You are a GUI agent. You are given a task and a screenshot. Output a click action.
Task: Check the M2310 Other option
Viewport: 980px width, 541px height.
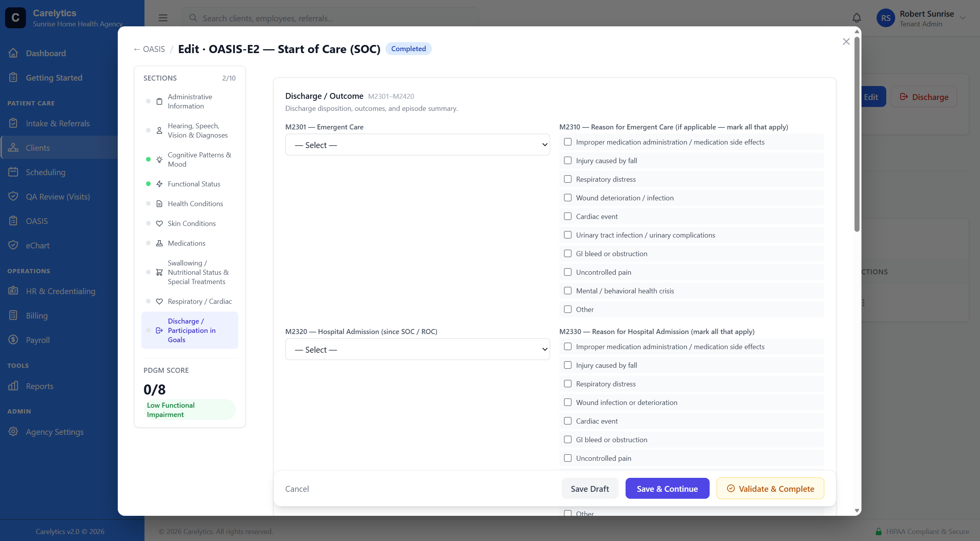(567, 310)
